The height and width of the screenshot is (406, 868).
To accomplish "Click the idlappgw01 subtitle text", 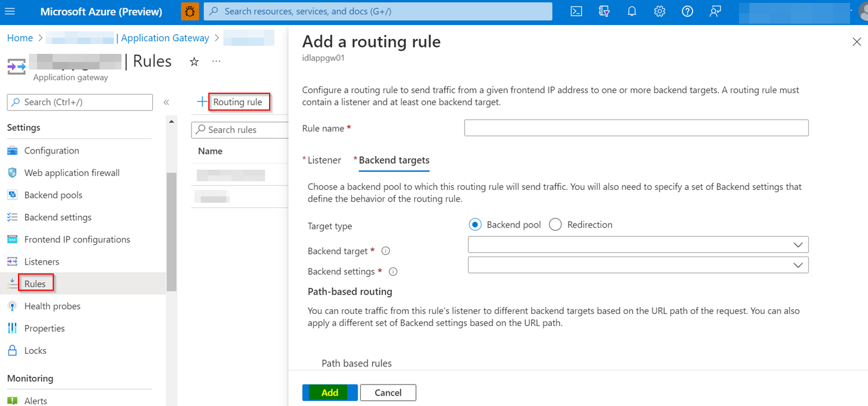I will (x=323, y=58).
